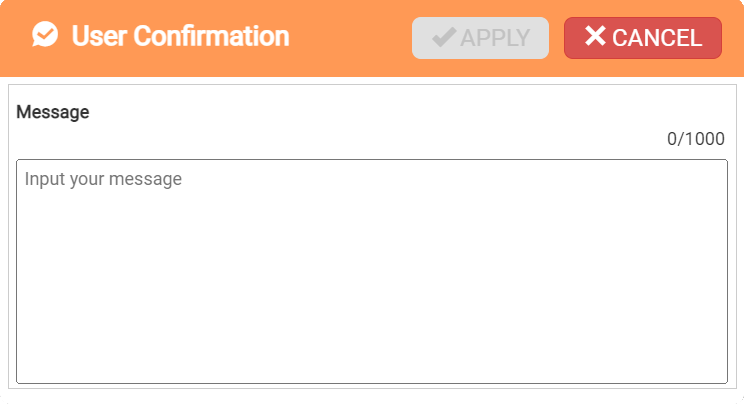The image size is (745, 404).
Task: Click the 'CANCEL' label text
Action: (657, 38)
